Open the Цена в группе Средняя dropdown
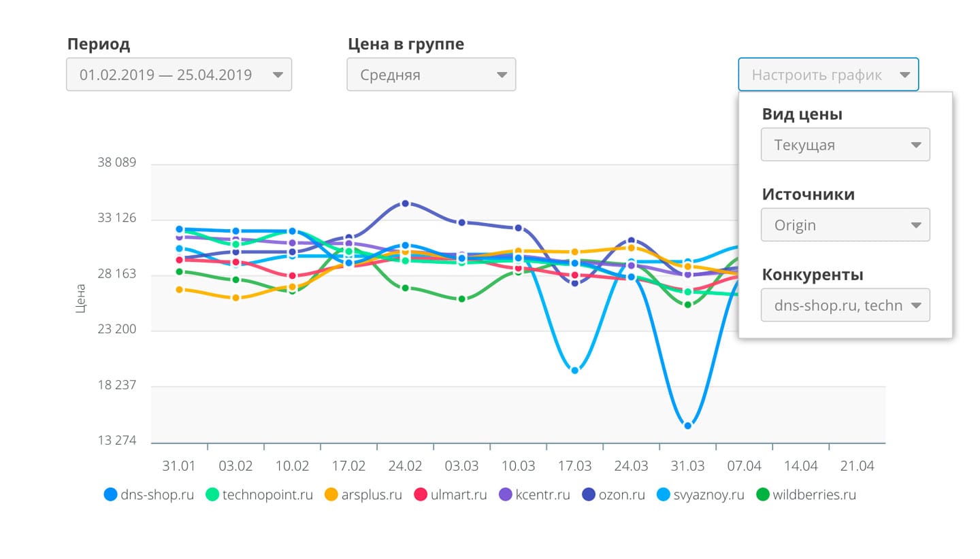Image resolution: width=980 pixels, height=559 pixels. [x=431, y=75]
